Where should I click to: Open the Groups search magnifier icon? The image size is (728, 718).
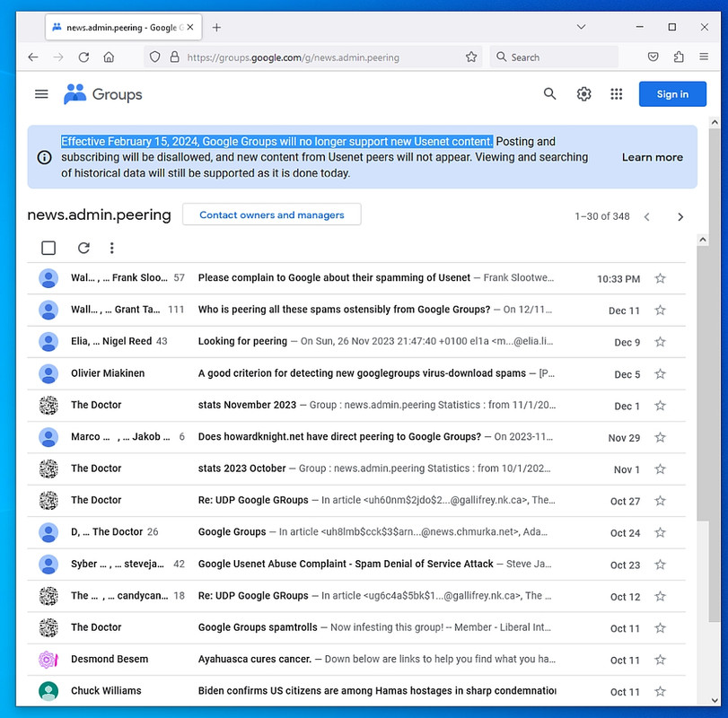[549, 94]
